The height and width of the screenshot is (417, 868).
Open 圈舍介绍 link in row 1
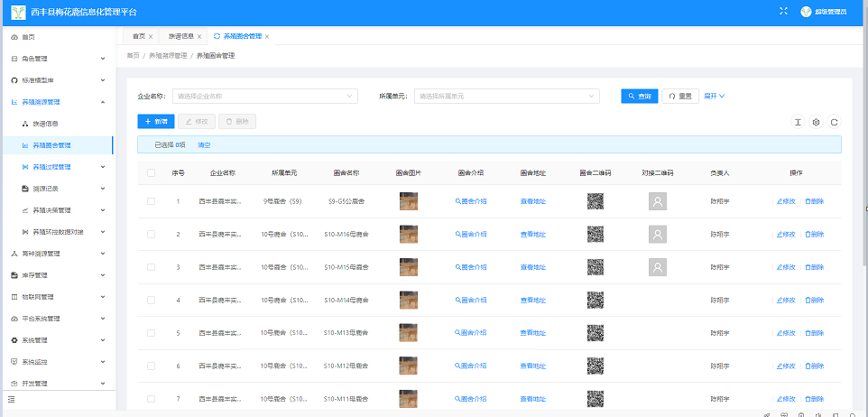click(471, 201)
